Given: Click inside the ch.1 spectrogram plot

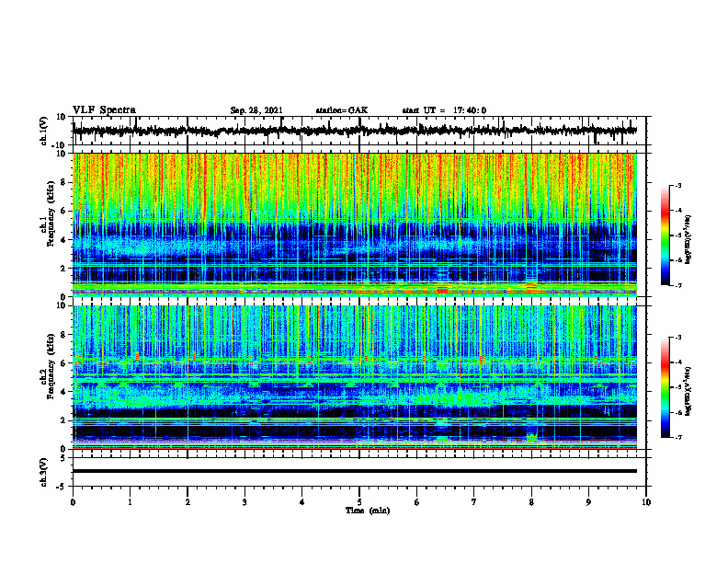Looking at the screenshot, I should [x=354, y=224].
